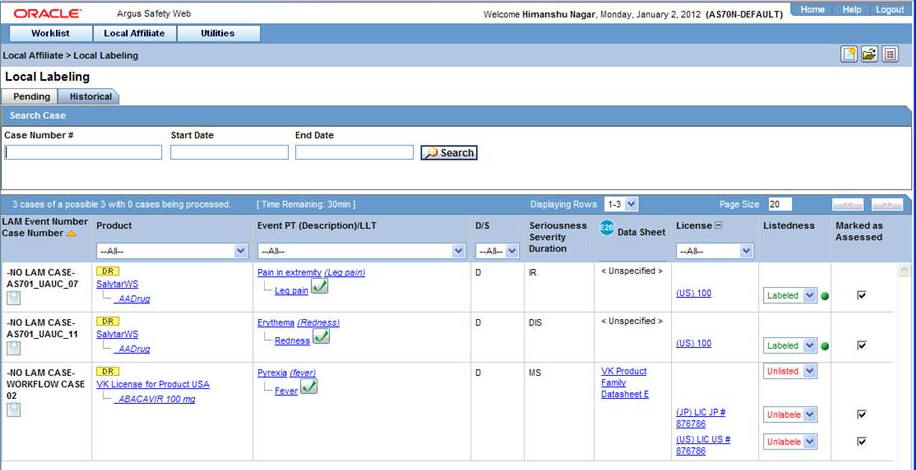916x470 pixels.
Task: Open the Event PT filter dropdown
Action: (x=362, y=251)
